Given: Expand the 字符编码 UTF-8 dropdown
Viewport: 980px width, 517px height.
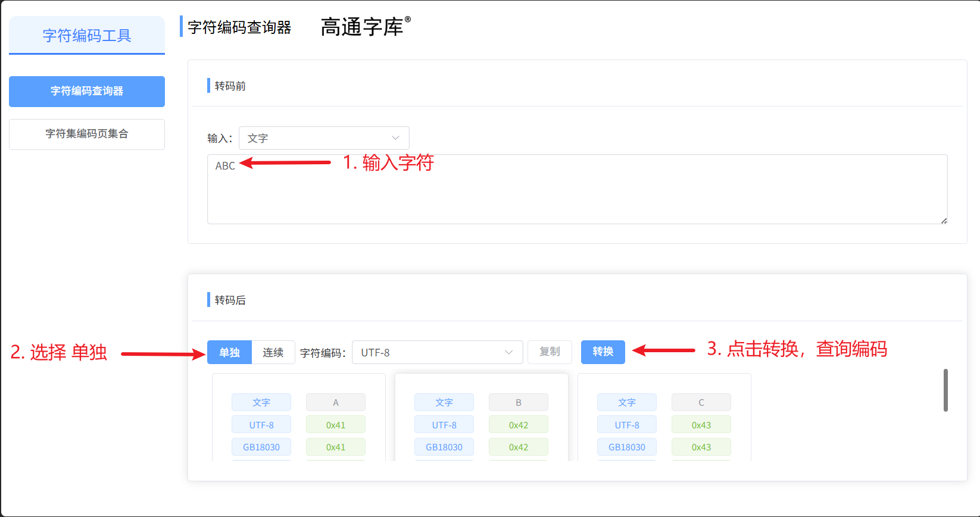Looking at the screenshot, I should 438,352.
